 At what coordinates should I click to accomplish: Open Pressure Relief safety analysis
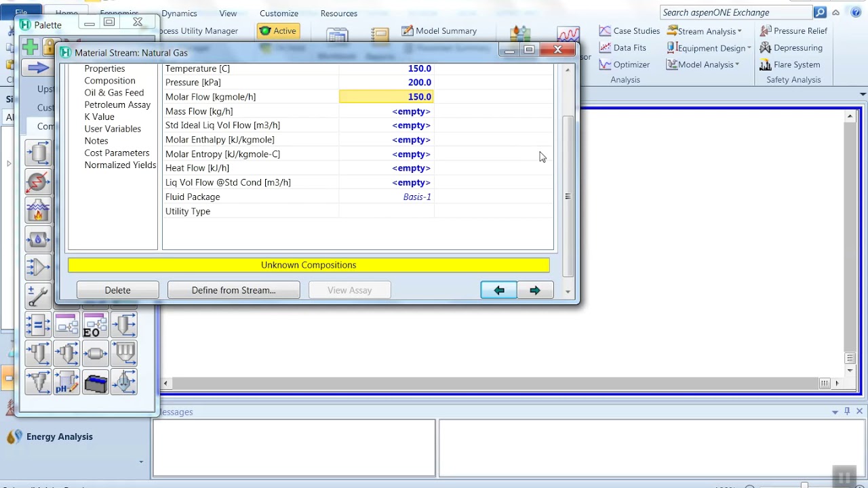793,30
